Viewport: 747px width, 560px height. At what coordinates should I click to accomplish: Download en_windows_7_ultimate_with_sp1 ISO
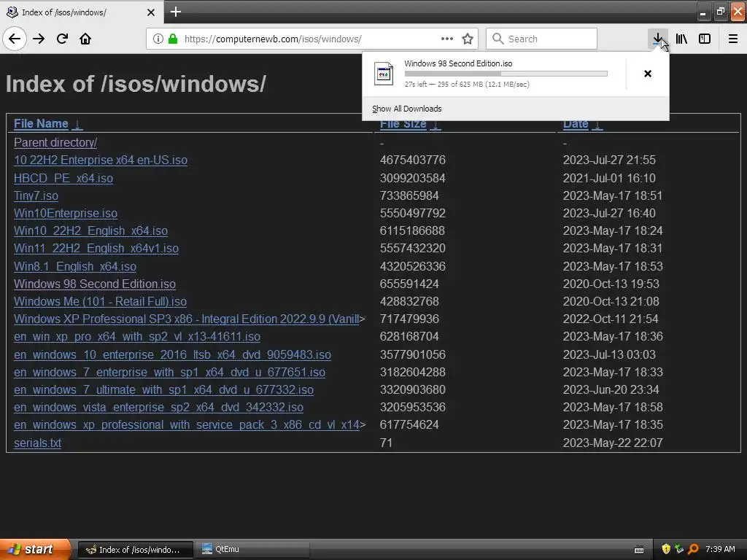coord(164,389)
